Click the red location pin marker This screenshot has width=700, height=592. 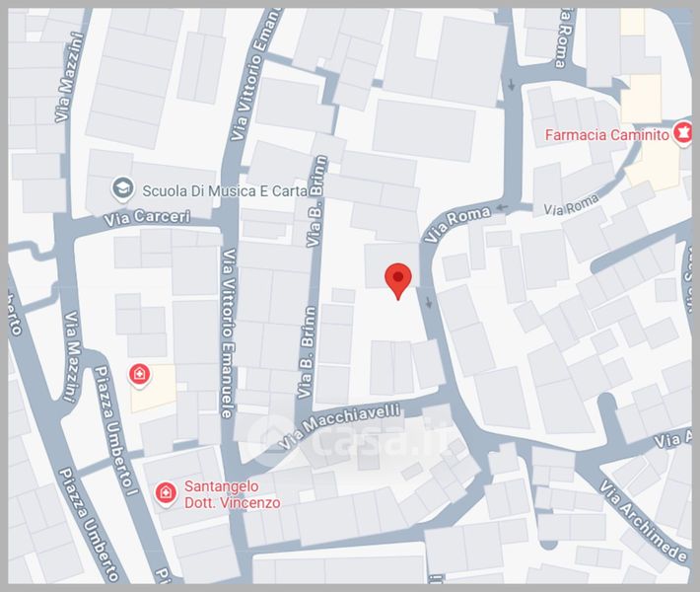[x=397, y=281]
